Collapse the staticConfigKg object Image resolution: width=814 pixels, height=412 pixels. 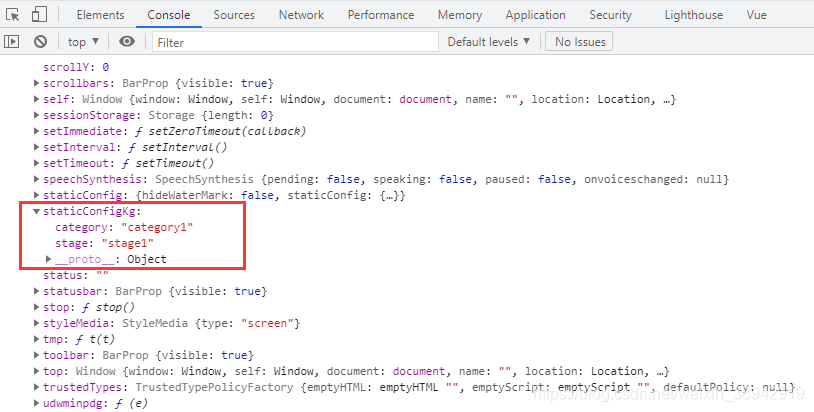click(37, 212)
